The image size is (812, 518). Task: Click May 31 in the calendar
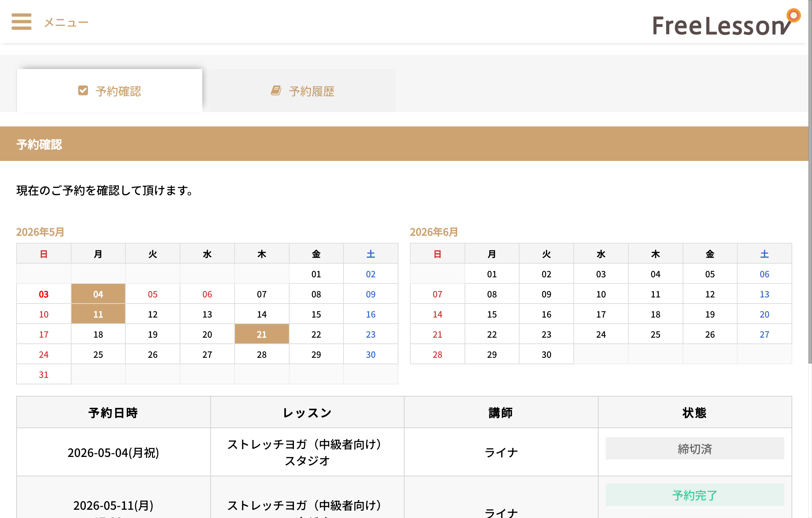[43, 374]
